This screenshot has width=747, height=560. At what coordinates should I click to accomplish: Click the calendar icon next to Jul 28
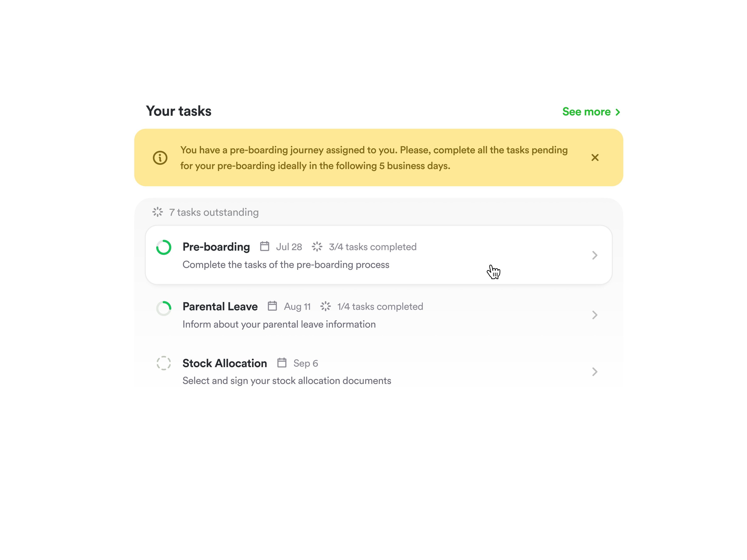click(264, 246)
